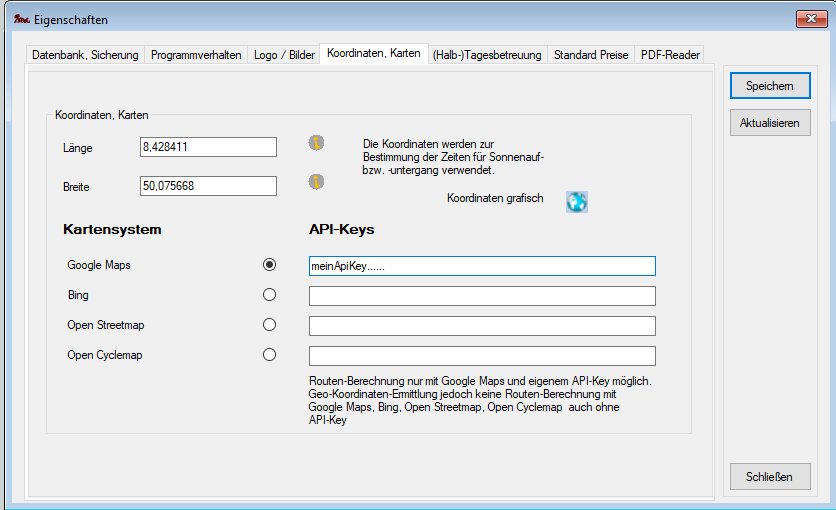The width and height of the screenshot is (836, 510).
Task: Choose Open Streetmap as map system
Action: click(268, 325)
